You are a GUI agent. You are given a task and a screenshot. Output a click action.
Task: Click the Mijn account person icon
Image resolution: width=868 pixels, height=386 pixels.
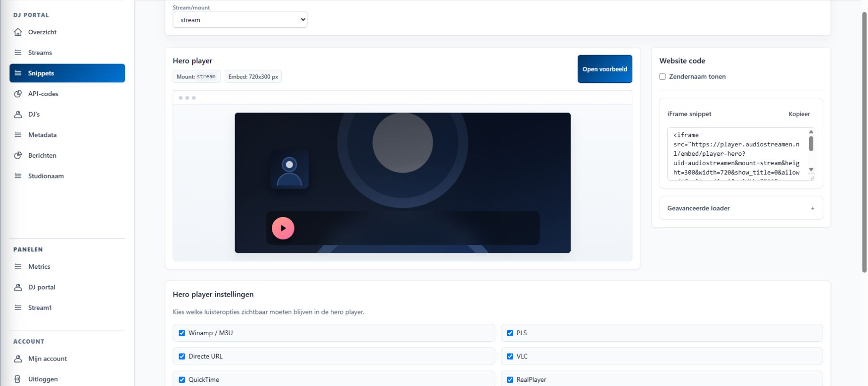coord(18,359)
